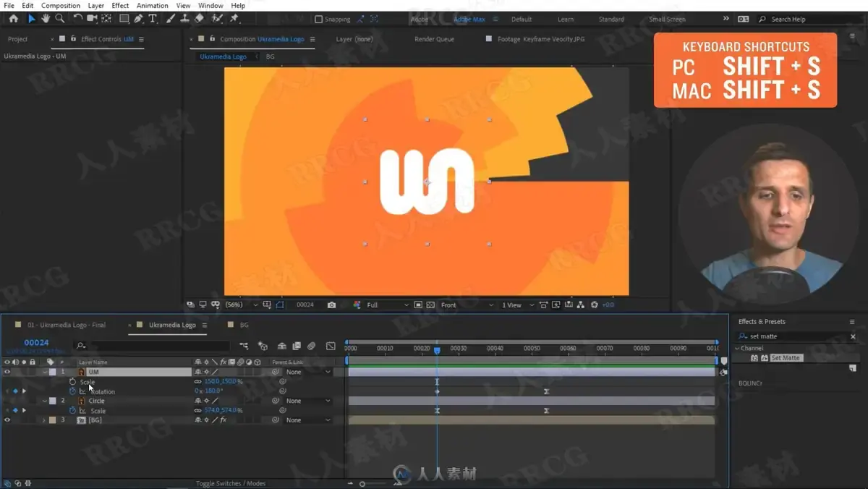Click the Reset Exposure icon in viewer

click(x=595, y=305)
